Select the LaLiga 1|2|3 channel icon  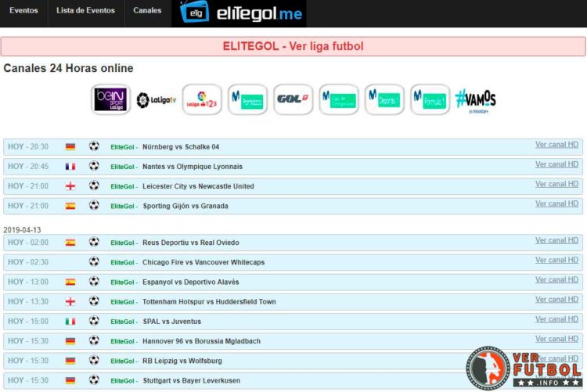202,99
